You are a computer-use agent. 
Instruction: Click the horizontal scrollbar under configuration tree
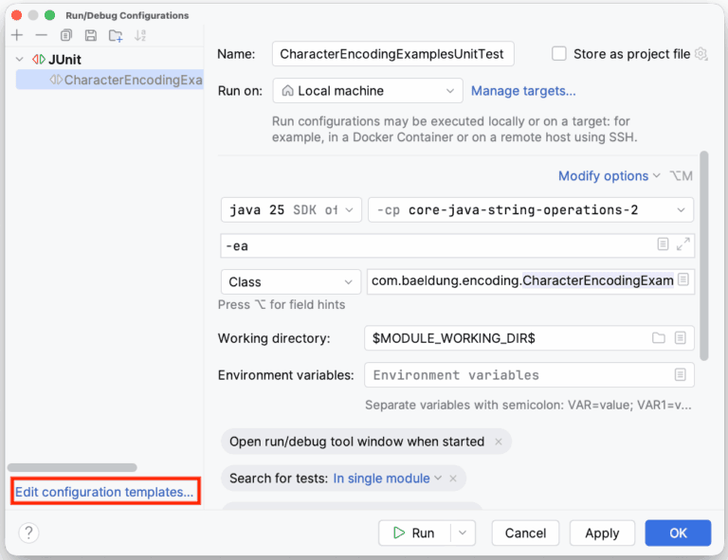coord(72,467)
